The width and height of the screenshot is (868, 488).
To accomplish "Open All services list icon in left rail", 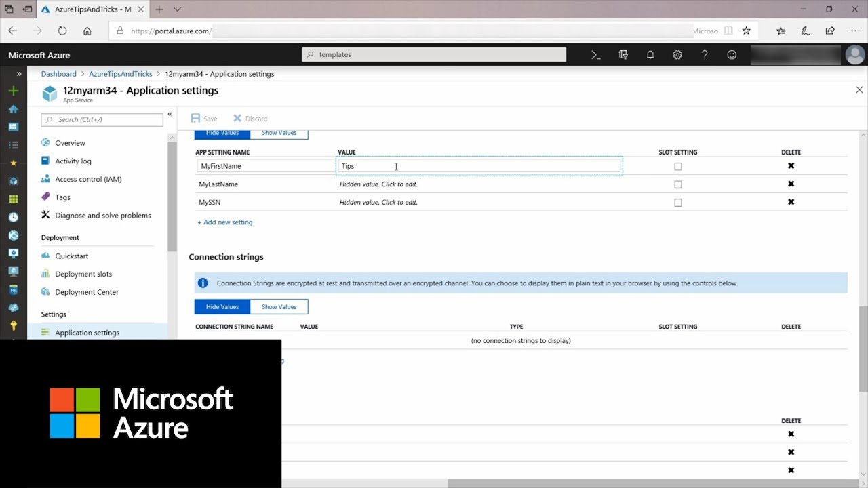I will pyautogui.click(x=14, y=145).
